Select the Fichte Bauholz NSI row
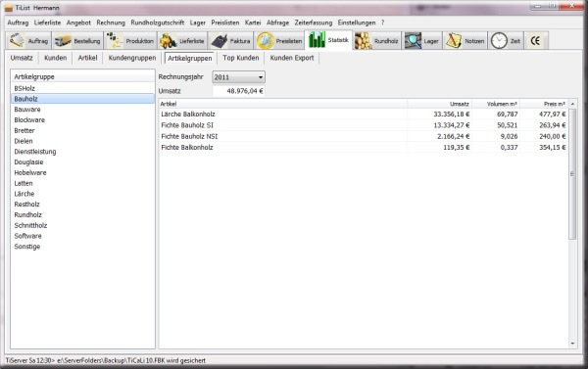 pyautogui.click(x=363, y=136)
